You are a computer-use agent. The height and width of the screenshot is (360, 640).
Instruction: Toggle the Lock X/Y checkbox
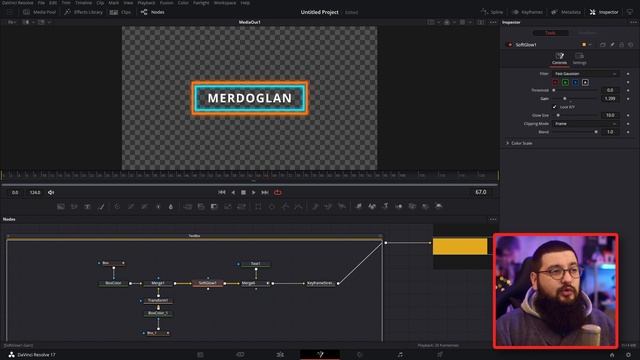[x=554, y=107]
